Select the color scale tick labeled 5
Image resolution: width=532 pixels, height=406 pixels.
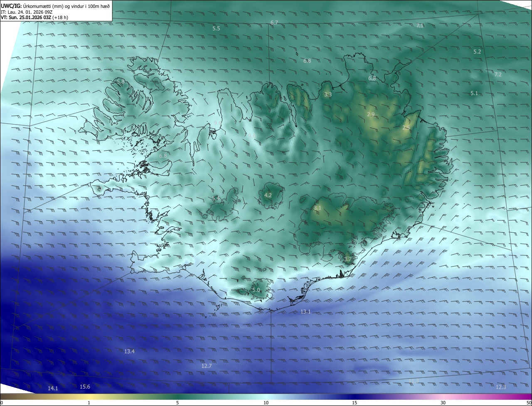pyautogui.click(x=177, y=403)
